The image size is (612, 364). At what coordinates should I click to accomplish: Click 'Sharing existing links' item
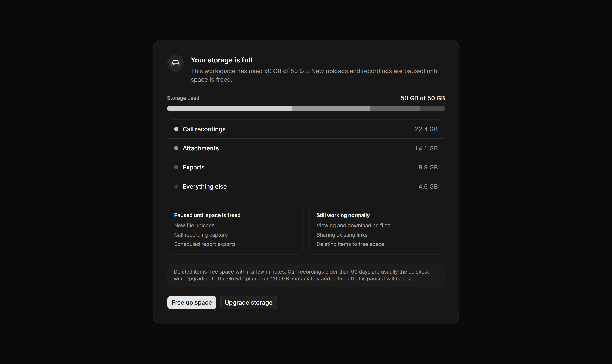(342, 235)
